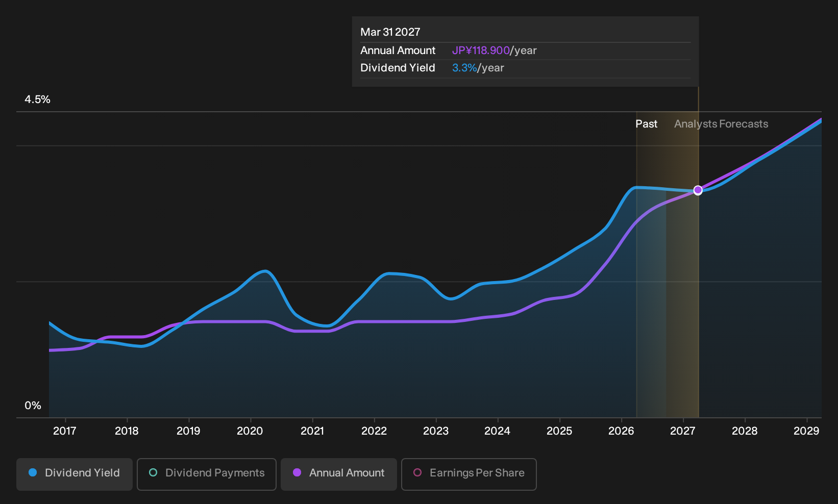Viewport: 838px width, 504px height.
Task: Click the 2017 x-axis label
Action: (65, 431)
